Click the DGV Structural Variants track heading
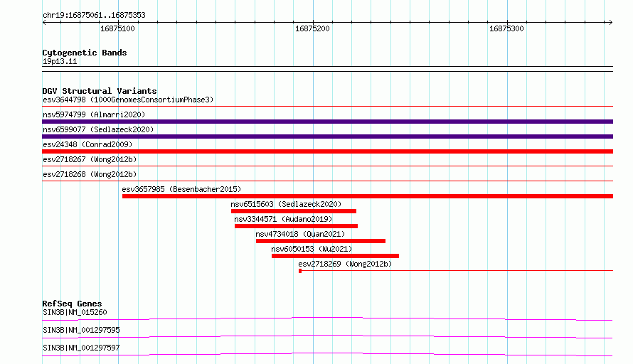 coord(100,91)
